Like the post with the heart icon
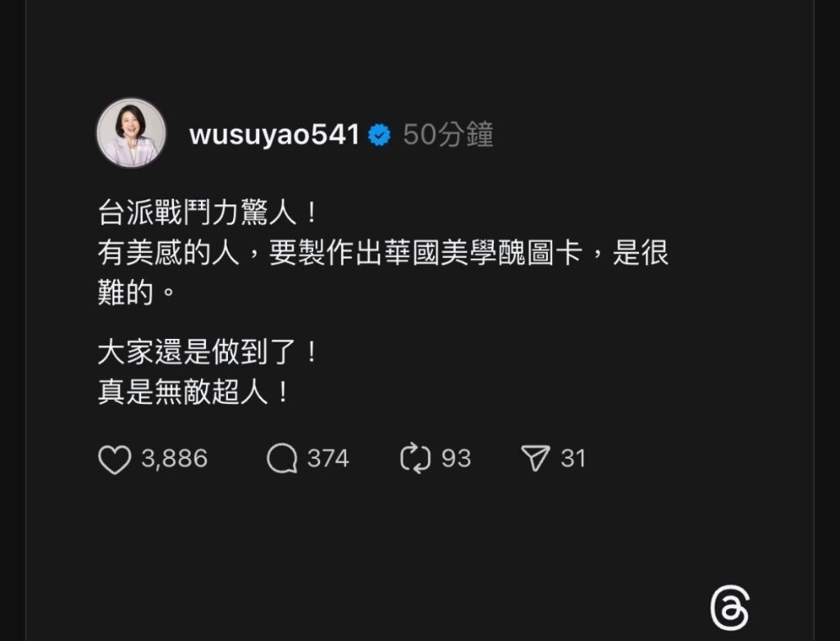 pos(115,460)
